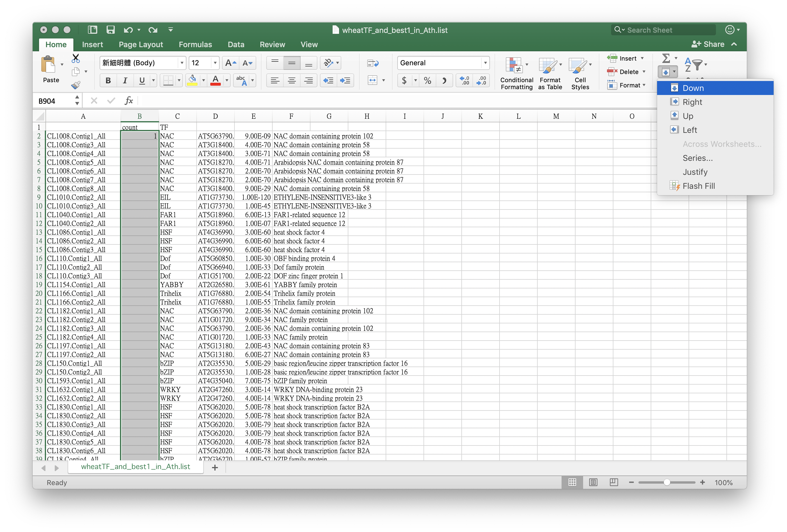787x532 pixels.
Task: Switch to Page Layout view icon
Action: click(593, 482)
